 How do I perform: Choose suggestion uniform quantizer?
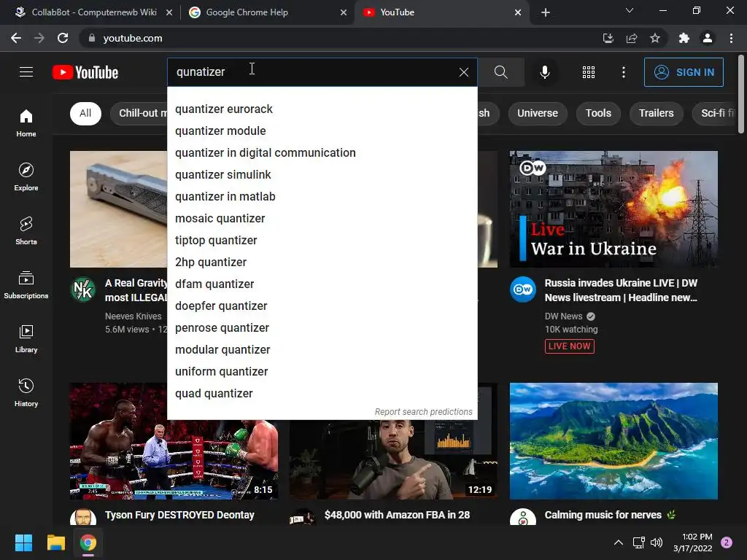tap(322, 372)
